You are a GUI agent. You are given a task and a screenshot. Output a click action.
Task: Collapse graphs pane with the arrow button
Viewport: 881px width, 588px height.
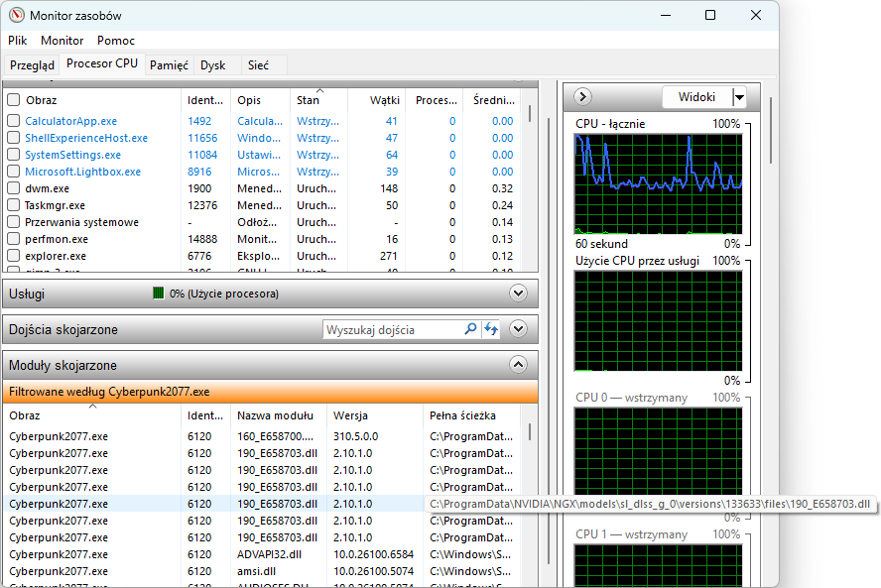pyautogui.click(x=583, y=97)
